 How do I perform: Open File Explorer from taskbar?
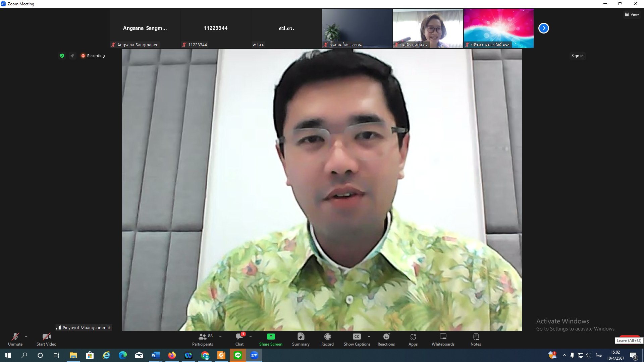(73, 355)
